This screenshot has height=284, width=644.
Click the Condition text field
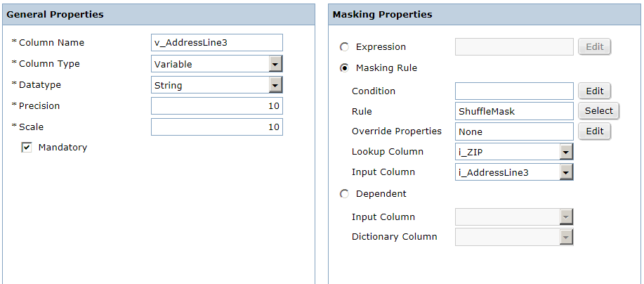pos(514,91)
